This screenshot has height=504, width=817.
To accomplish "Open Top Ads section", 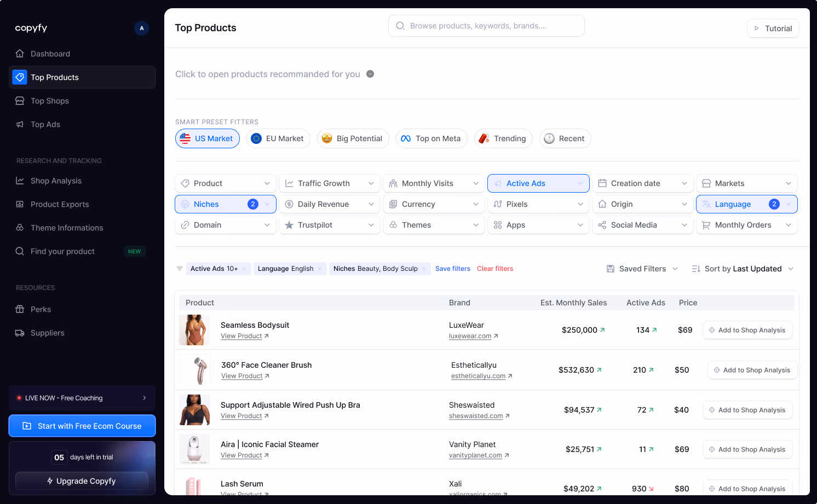I will (82, 124).
